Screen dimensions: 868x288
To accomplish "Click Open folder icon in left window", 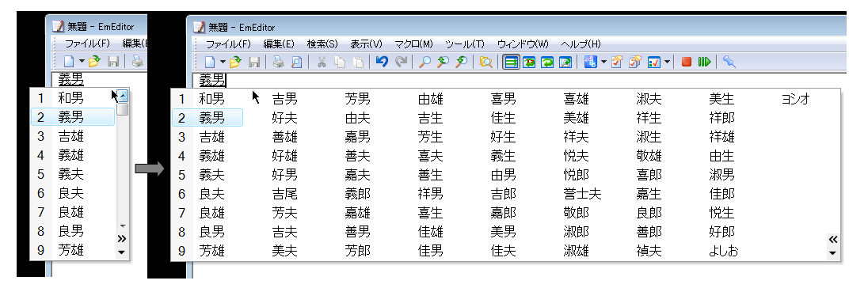I will click(x=94, y=62).
